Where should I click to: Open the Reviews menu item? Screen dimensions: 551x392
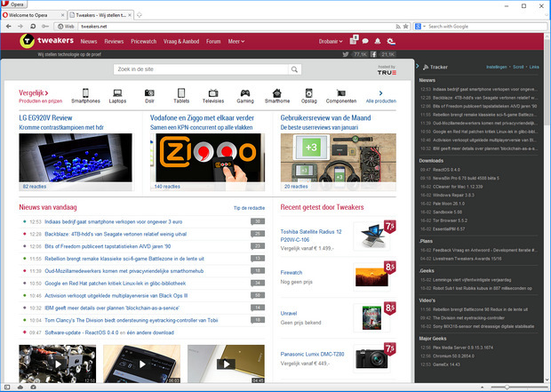coord(114,42)
